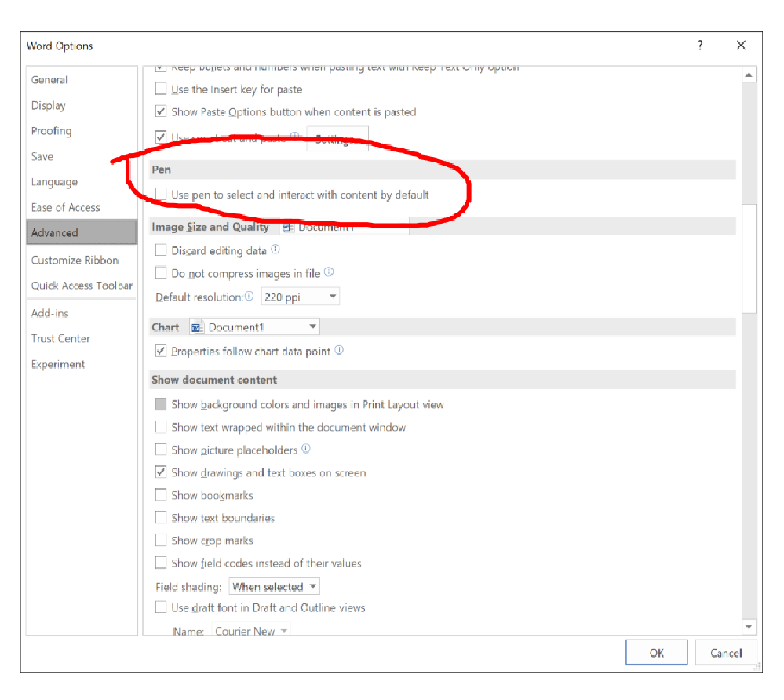
Task: Enable Use the Insert key for paste
Action: click(x=161, y=89)
